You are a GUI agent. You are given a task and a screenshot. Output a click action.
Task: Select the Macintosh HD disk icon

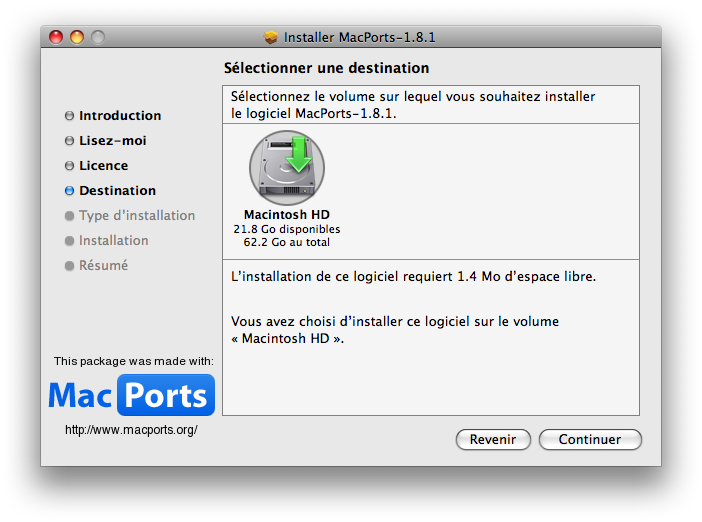click(x=287, y=167)
